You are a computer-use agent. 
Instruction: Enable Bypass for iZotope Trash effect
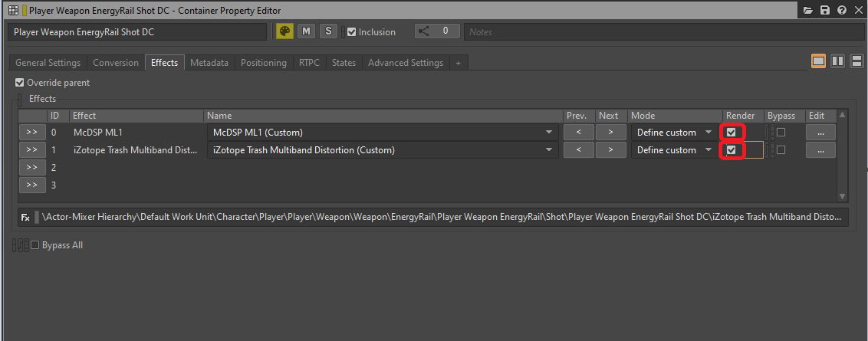tap(781, 150)
